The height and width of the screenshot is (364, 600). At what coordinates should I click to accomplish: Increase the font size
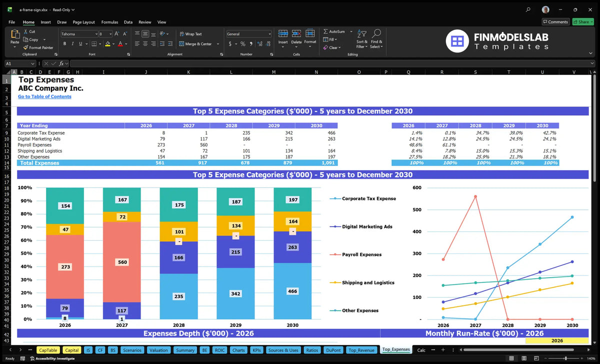117,34
